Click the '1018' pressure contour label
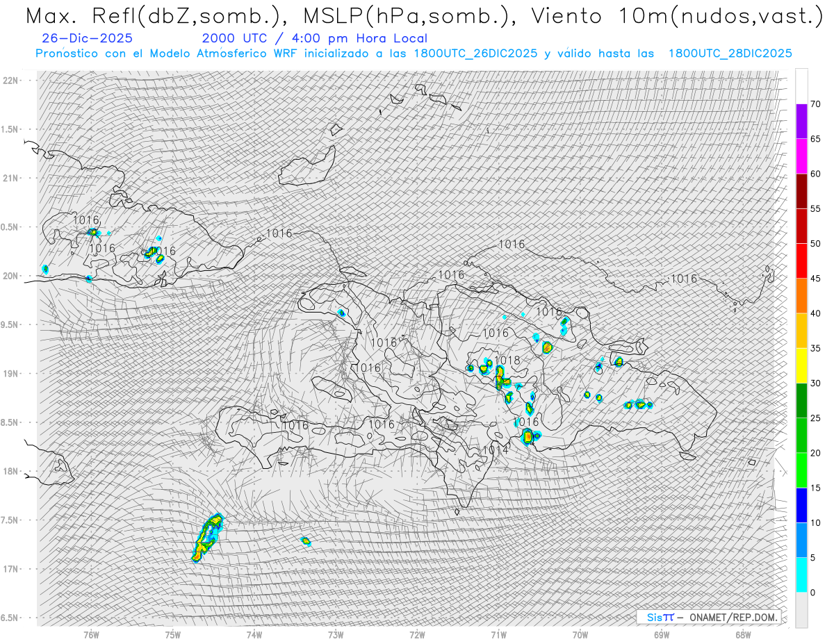Viewport: 834px width, 644px height. (x=508, y=361)
